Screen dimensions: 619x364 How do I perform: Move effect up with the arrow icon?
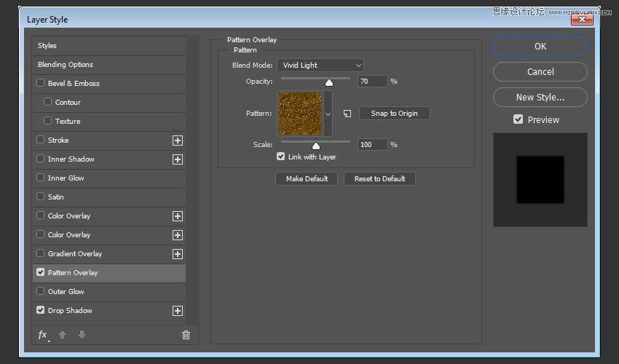click(x=63, y=335)
